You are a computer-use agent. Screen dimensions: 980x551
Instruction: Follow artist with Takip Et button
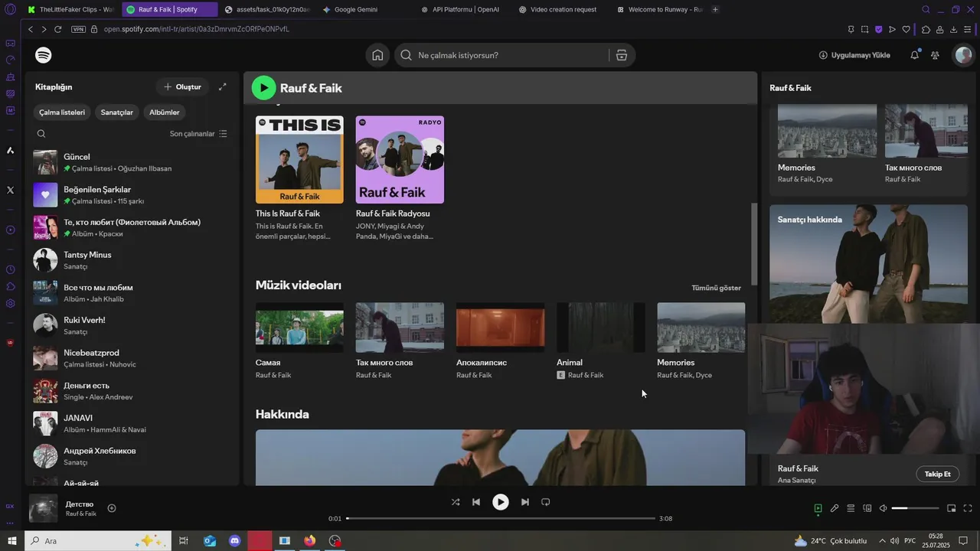pos(937,474)
